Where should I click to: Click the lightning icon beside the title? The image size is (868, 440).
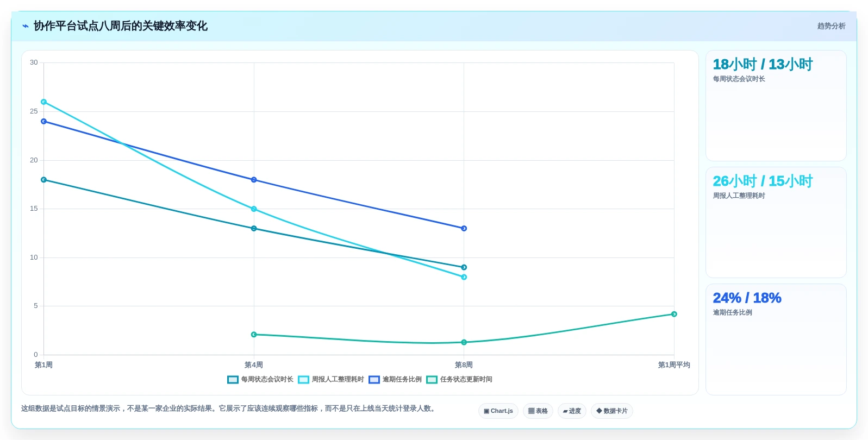click(26, 26)
